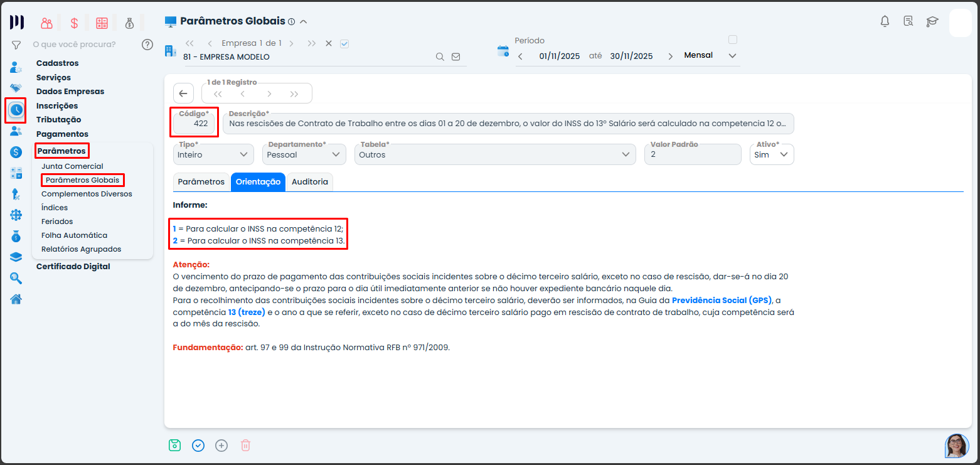The height and width of the screenshot is (465, 980).
Task: Open the graduation cap training icon
Action: coord(932,21)
